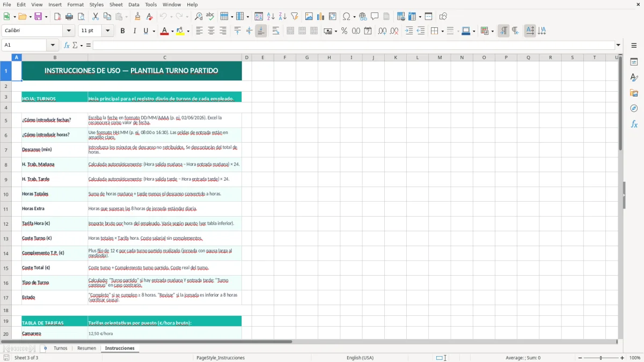Toggle the AutoFilter funnel icon
Image resolution: width=644 pixels, height=362 pixels.
click(x=294, y=17)
